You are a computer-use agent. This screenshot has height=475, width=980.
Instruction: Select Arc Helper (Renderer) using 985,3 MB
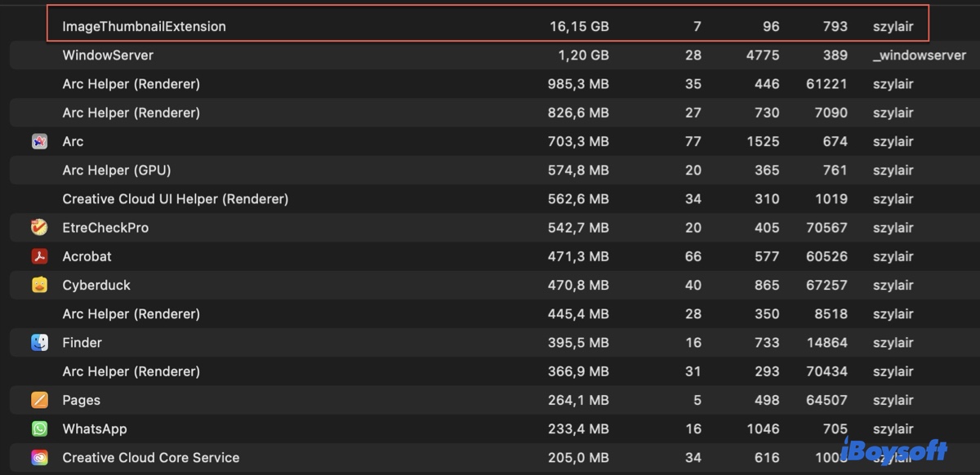pos(131,84)
